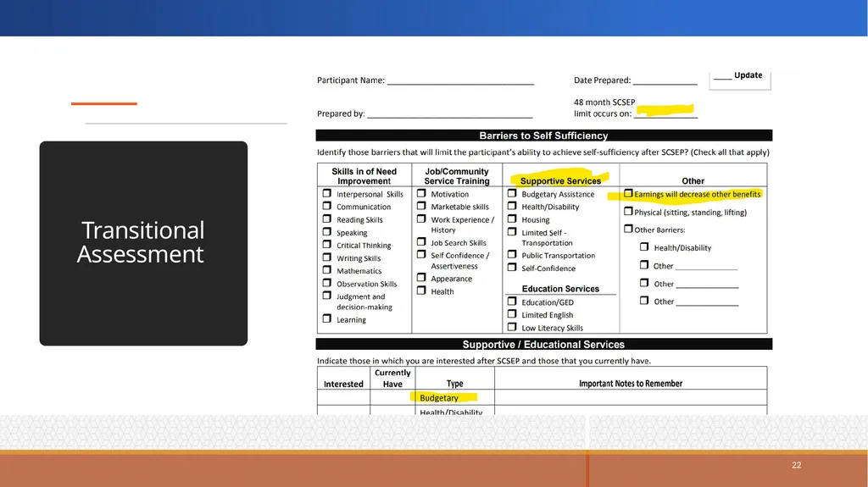Image resolution: width=868 pixels, height=487 pixels.
Task: Check the Public Transportation checkbox
Action: pyautogui.click(x=511, y=255)
